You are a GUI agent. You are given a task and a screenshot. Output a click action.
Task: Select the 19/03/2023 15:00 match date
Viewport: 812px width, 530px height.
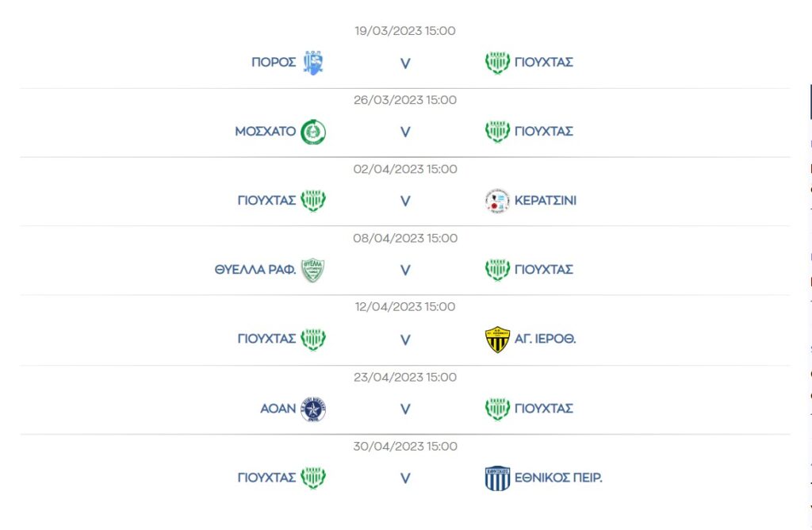coord(405,31)
